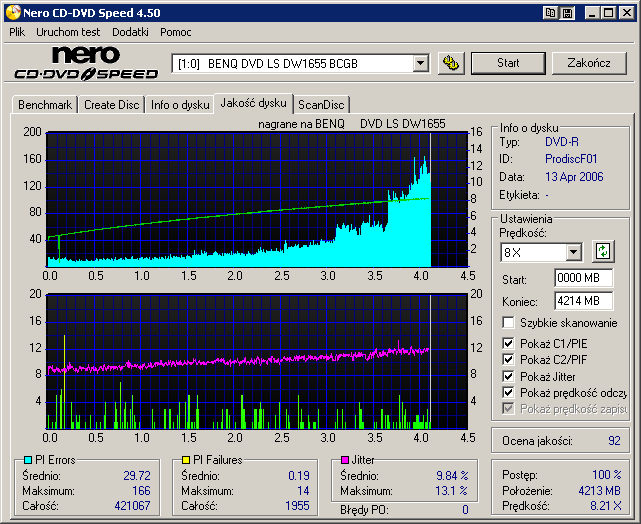Click the cyan PI Errors legend swatch
641x524 pixels.
(28, 460)
